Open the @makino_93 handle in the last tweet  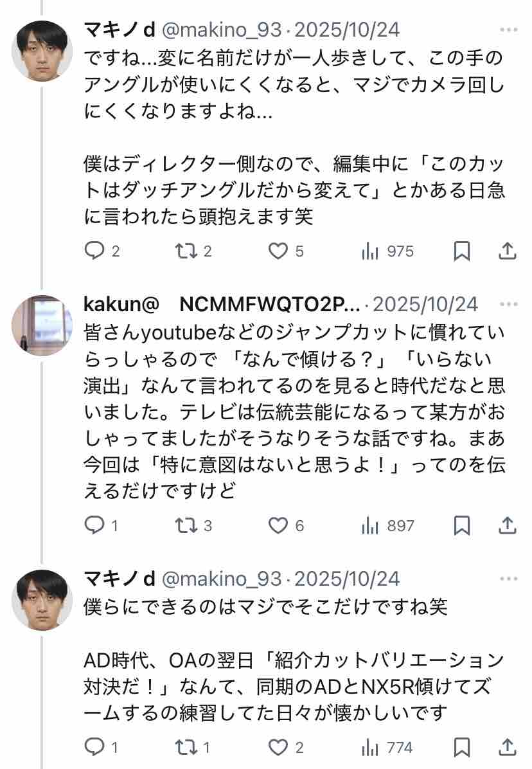click(222, 579)
